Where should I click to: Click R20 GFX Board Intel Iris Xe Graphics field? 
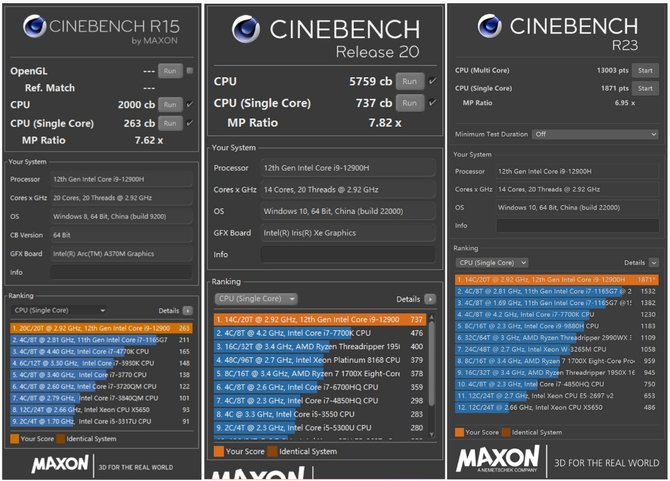click(348, 233)
